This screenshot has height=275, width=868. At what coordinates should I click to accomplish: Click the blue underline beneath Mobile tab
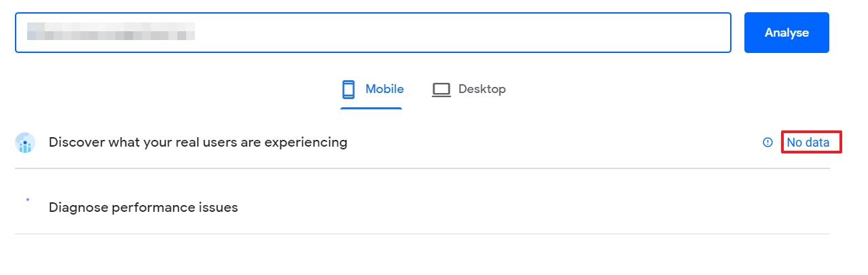point(372,108)
